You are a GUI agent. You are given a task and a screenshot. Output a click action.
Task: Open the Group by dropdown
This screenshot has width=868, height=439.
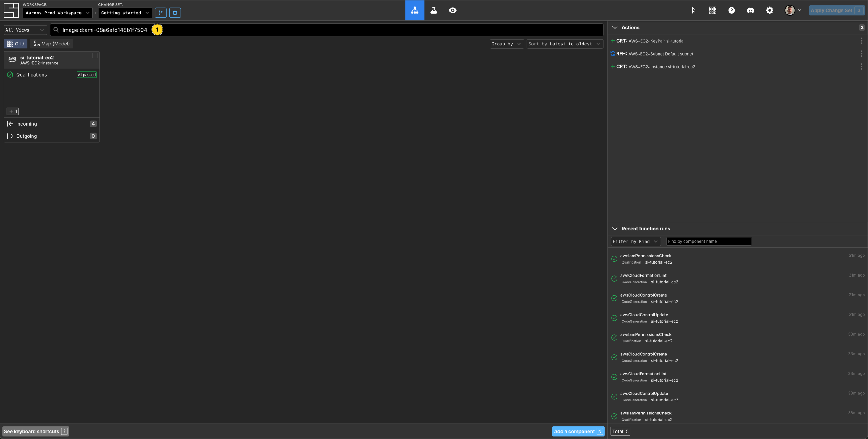tap(506, 44)
